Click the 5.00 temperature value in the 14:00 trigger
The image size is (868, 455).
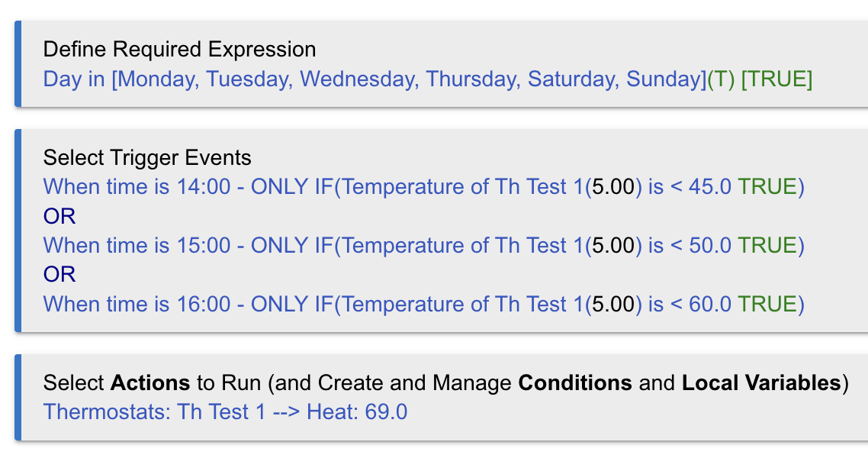click(x=613, y=187)
